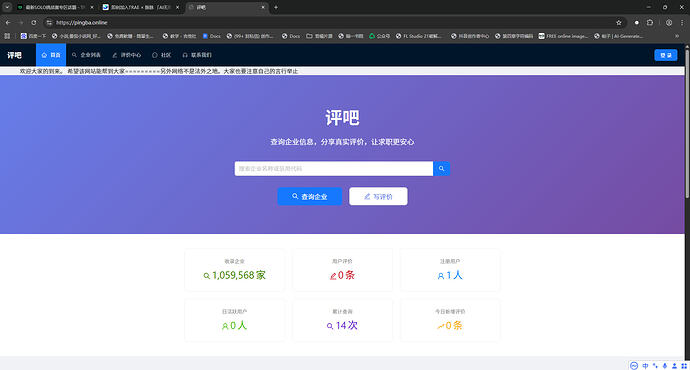Click the 登录 login button
The width and height of the screenshot is (690, 370).
pyautogui.click(x=666, y=55)
